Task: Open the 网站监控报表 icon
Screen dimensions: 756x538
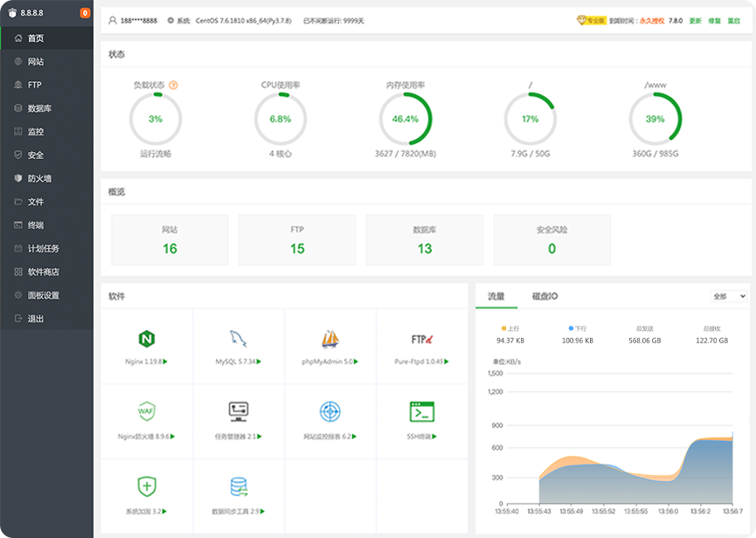Action: click(329, 411)
